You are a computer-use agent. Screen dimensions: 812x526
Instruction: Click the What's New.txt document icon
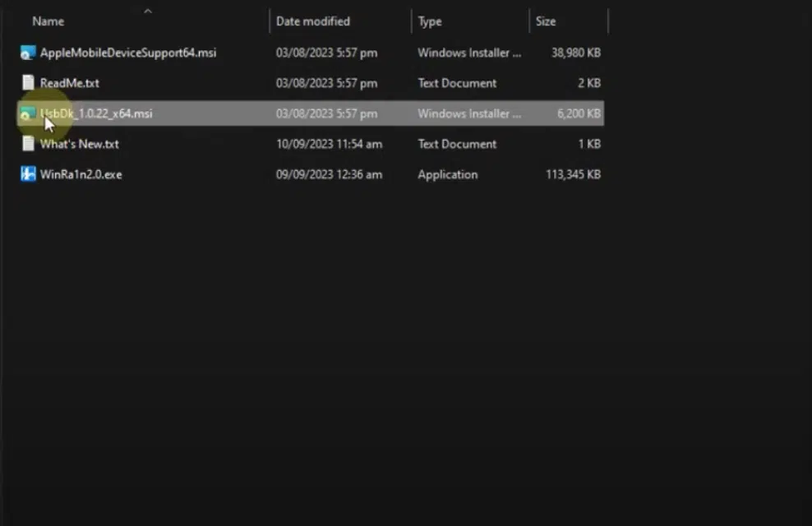28,144
